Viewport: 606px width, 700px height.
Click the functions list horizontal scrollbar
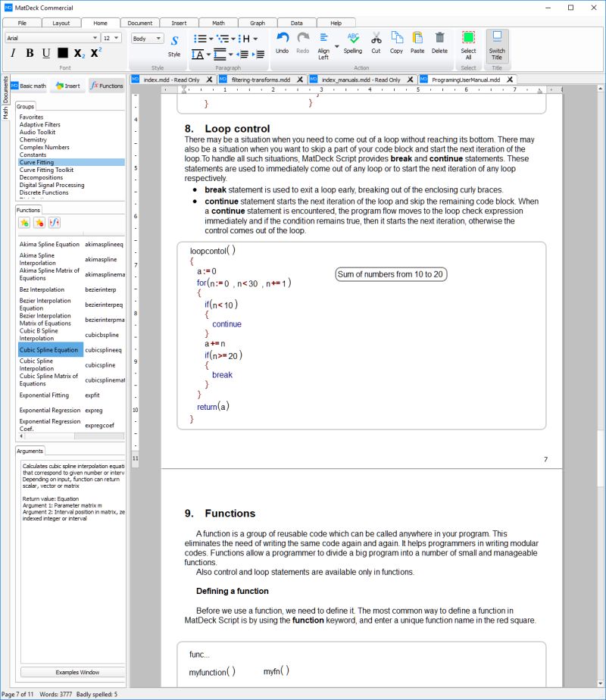pos(71,436)
